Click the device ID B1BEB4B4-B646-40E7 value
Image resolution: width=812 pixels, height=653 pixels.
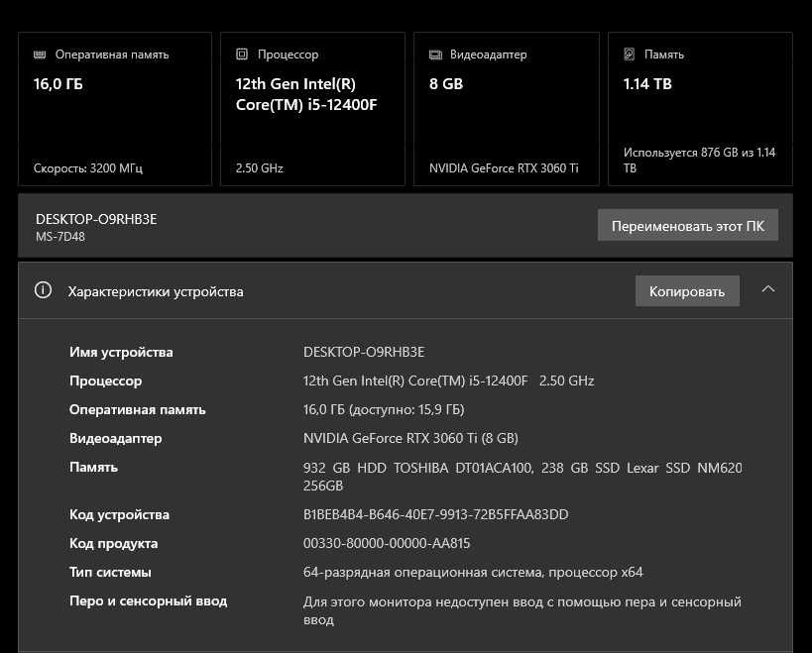click(436, 514)
